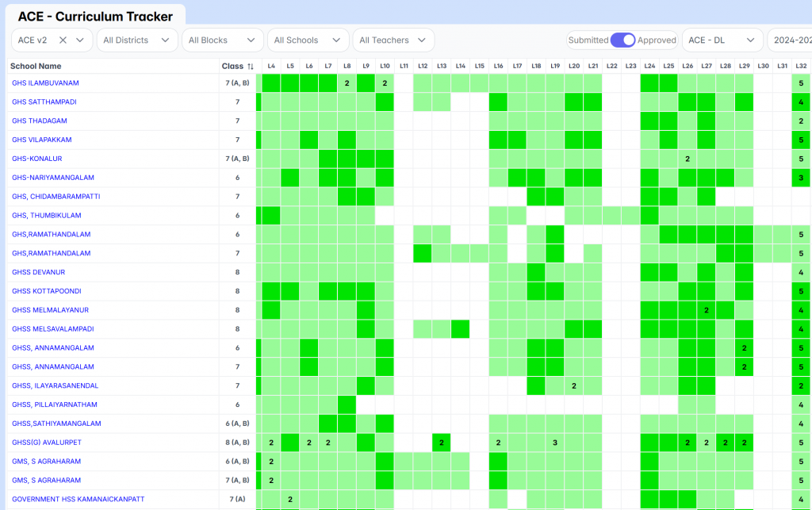Toggle the Submitted/Approved switch
The width and height of the screenshot is (812, 510).
pyautogui.click(x=623, y=40)
